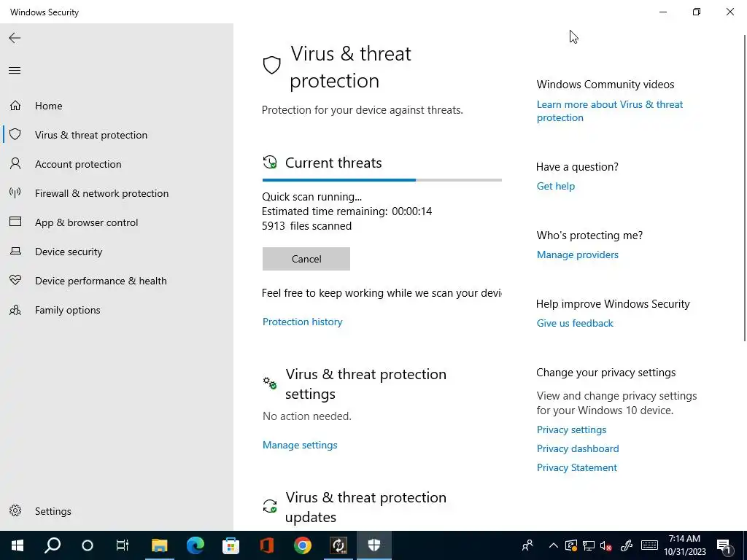Open File Explorer from taskbar

tap(160, 545)
